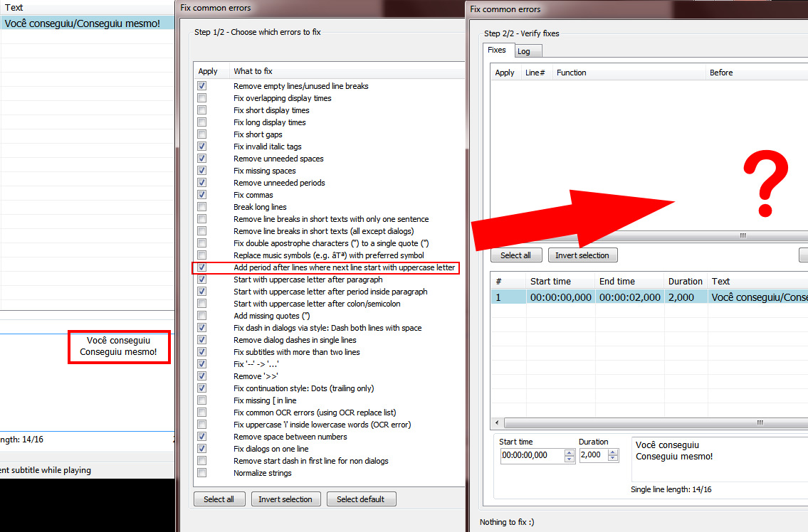Enable Break long lines checkbox
808x532 pixels.
click(x=202, y=207)
